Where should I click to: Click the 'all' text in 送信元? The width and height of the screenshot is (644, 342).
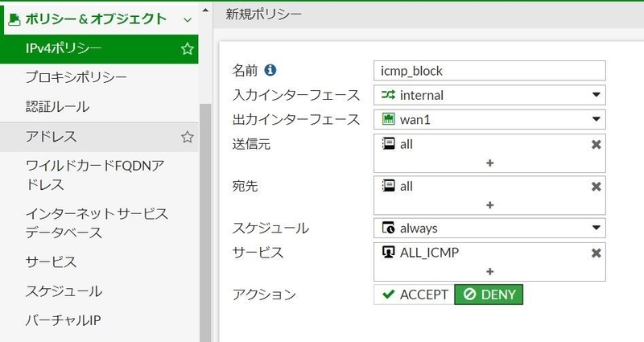click(x=407, y=144)
